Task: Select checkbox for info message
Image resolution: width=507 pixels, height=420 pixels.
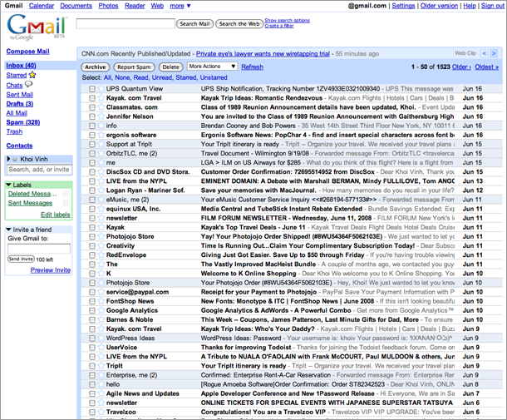Action: (92, 126)
